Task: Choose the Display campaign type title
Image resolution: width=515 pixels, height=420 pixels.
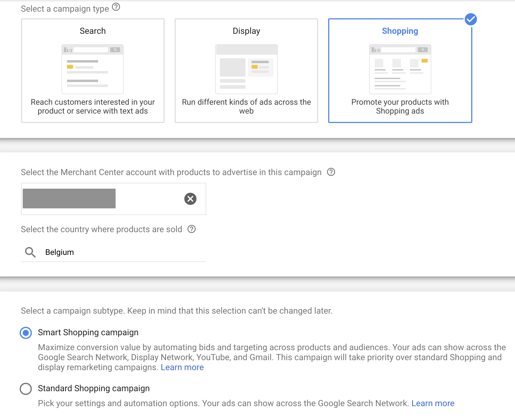Action: (x=246, y=31)
